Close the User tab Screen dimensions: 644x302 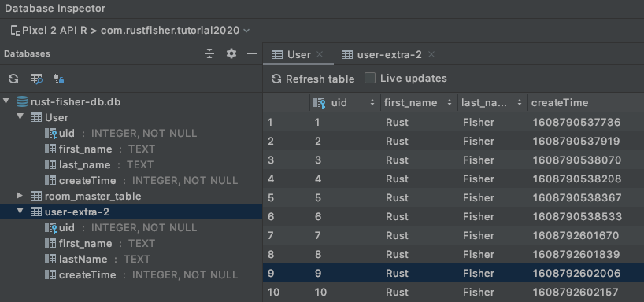pyautogui.click(x=320, y=54)
